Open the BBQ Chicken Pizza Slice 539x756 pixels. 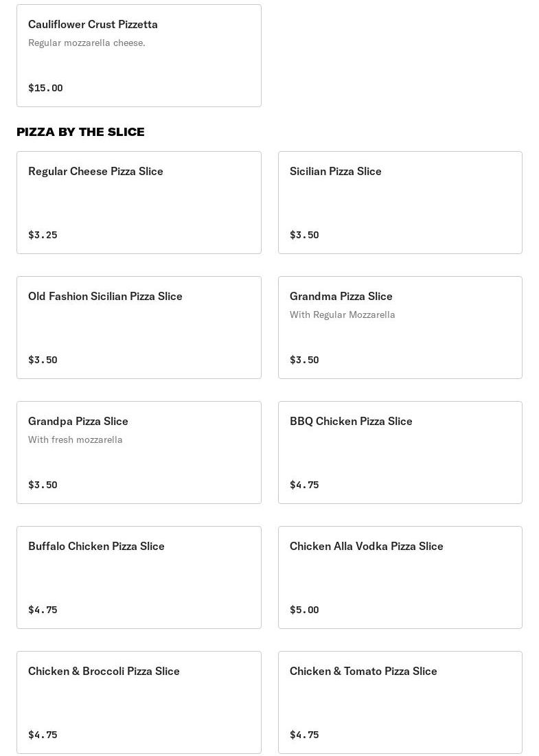coord(400,453)
